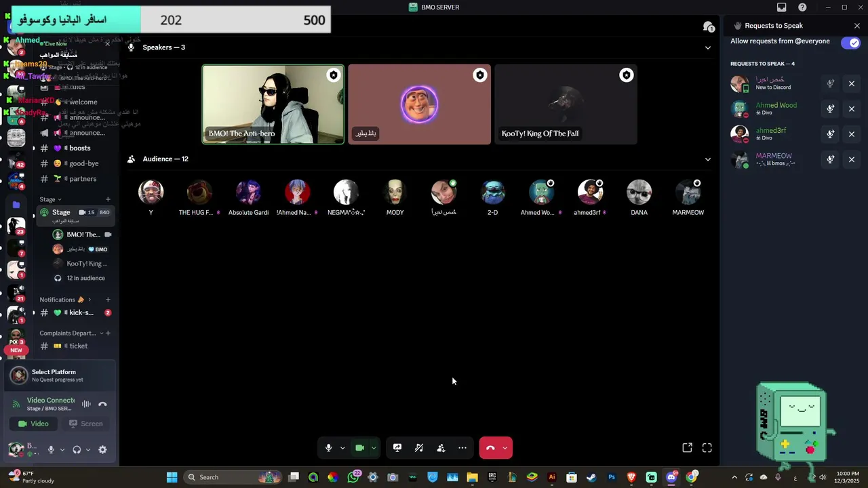
Task: Open the kick-s channel
Action: click(75, 312)
